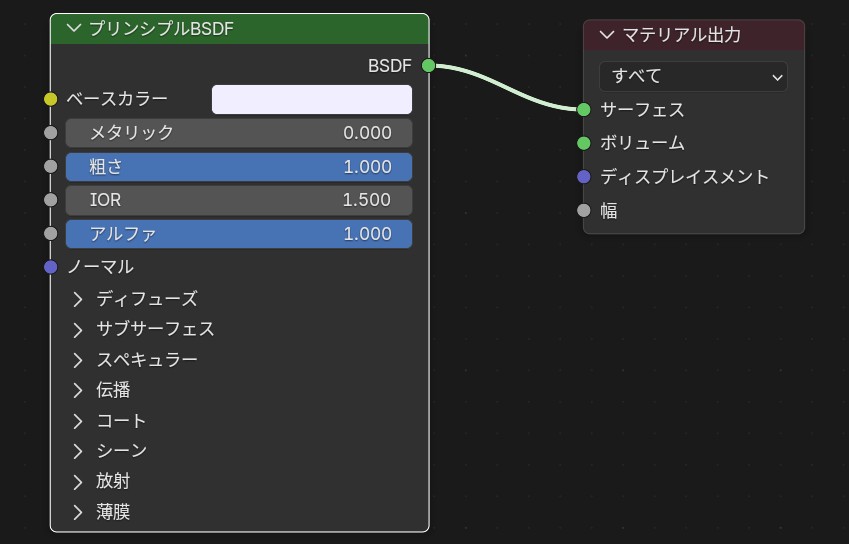Open the すべて target dropdown
The height and width of the screenshot is (544, 849).
(x=693, y=76)
